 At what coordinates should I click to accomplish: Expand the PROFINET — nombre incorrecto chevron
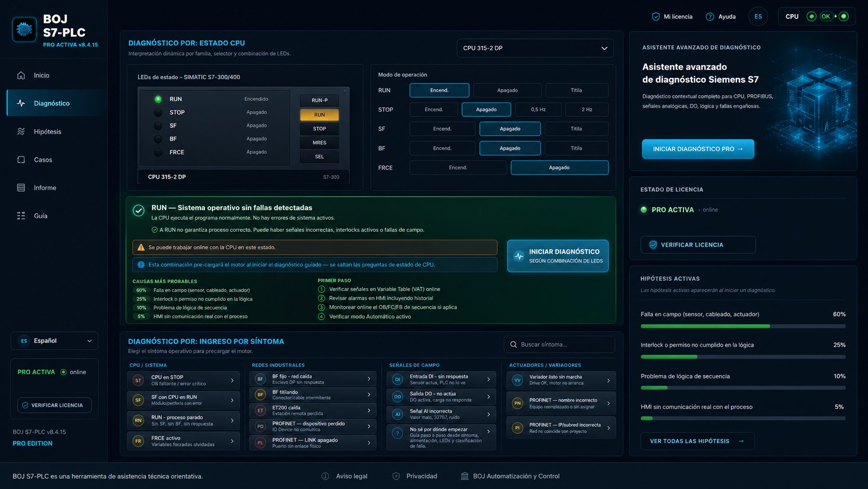[x=608, y=403]
